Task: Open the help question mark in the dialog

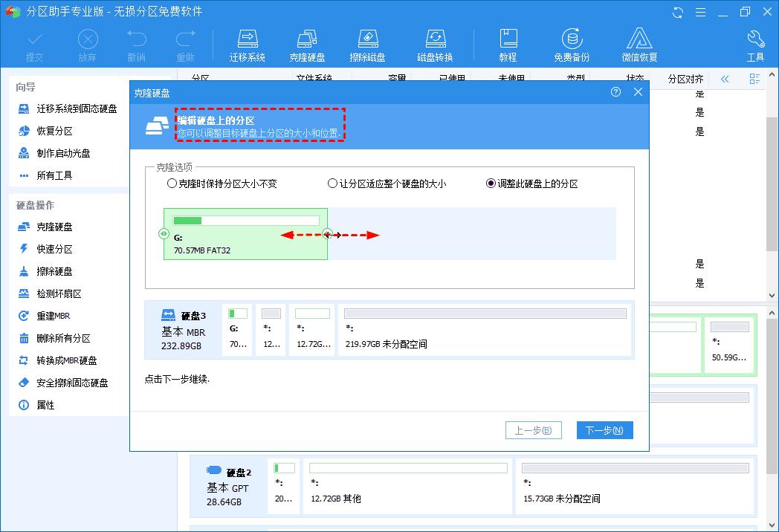Action: [615, 91]
